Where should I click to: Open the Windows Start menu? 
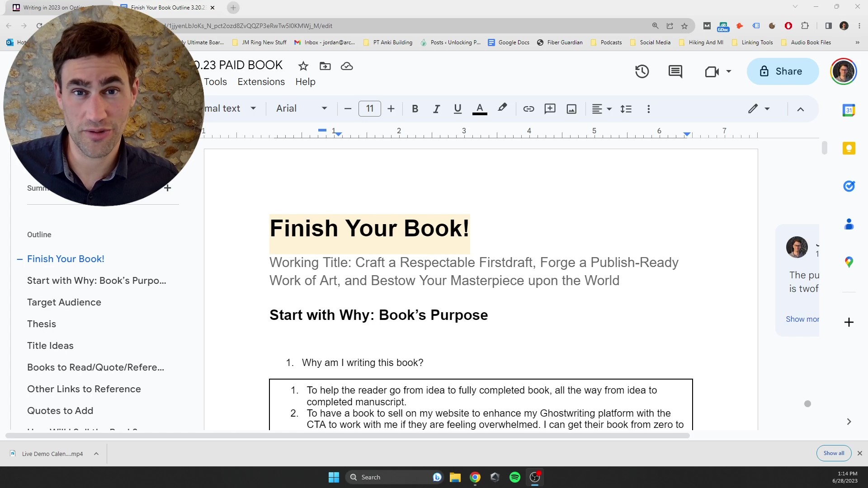[334, 477]
